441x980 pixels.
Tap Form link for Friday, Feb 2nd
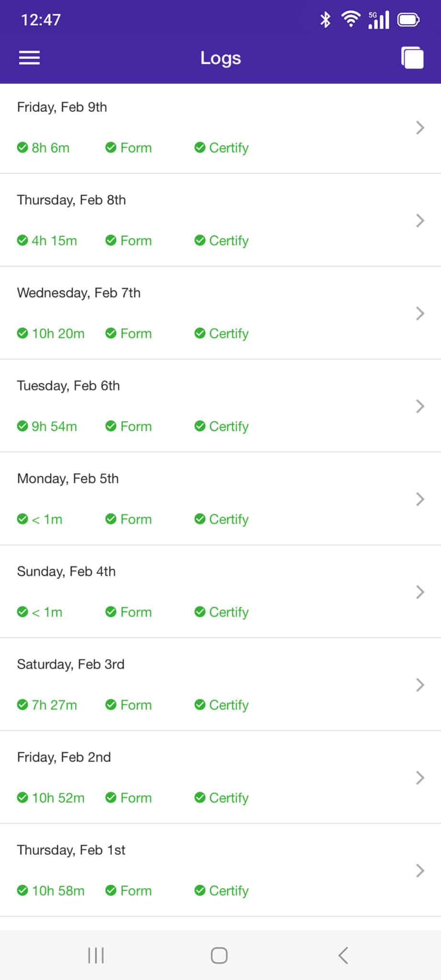click(136, 798)
